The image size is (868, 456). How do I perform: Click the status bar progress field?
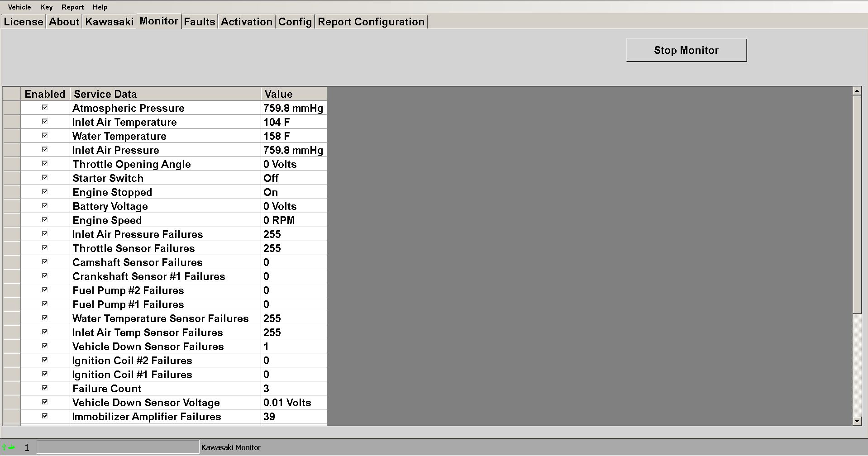(118, 447)
